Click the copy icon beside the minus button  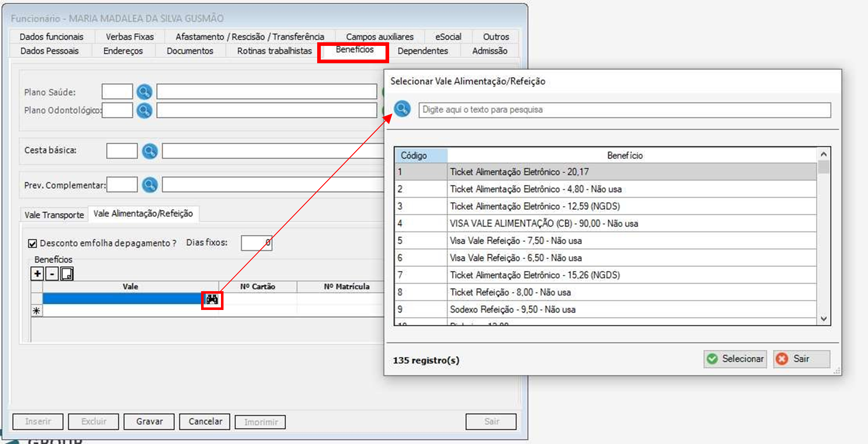coord(67,274)
